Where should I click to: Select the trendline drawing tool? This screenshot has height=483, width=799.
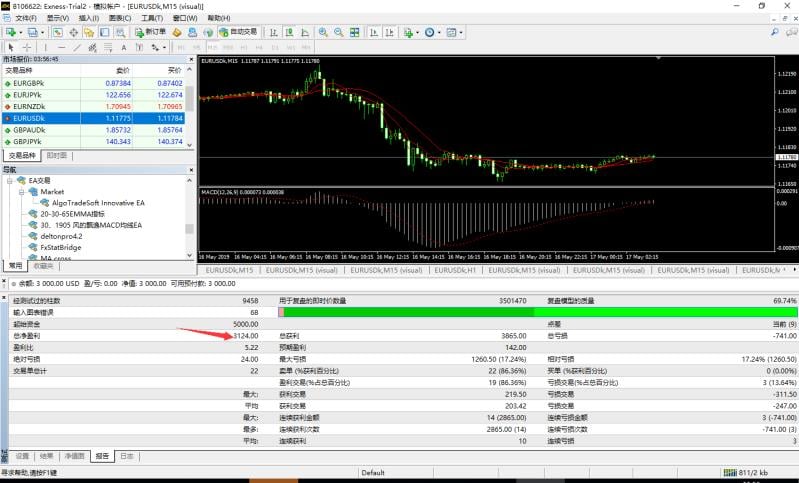point(77,47)
